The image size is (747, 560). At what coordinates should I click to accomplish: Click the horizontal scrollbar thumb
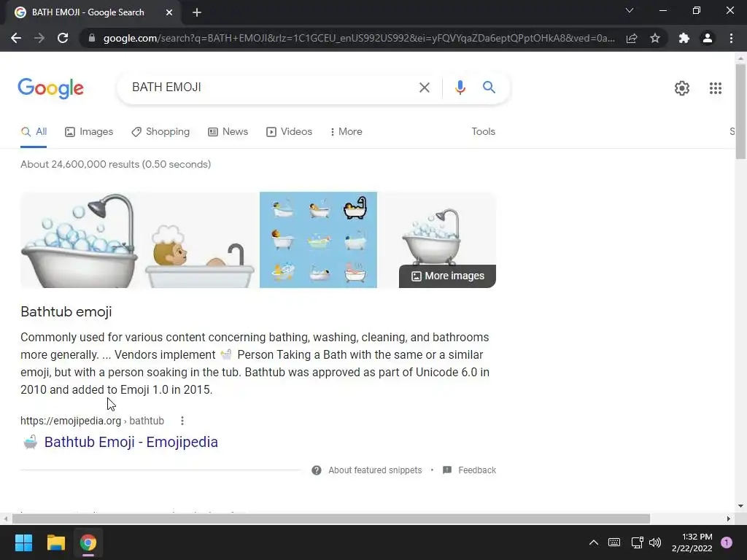click(x=331, y=518)
